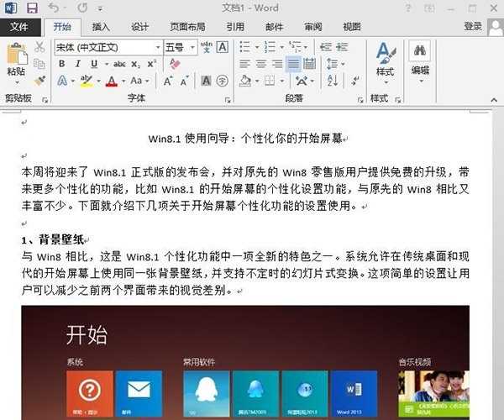The width and height of the screenshot is (504, 420).
Task: Open the Quick Access Toolbar customize arrow
Action: tap(100, 8)
